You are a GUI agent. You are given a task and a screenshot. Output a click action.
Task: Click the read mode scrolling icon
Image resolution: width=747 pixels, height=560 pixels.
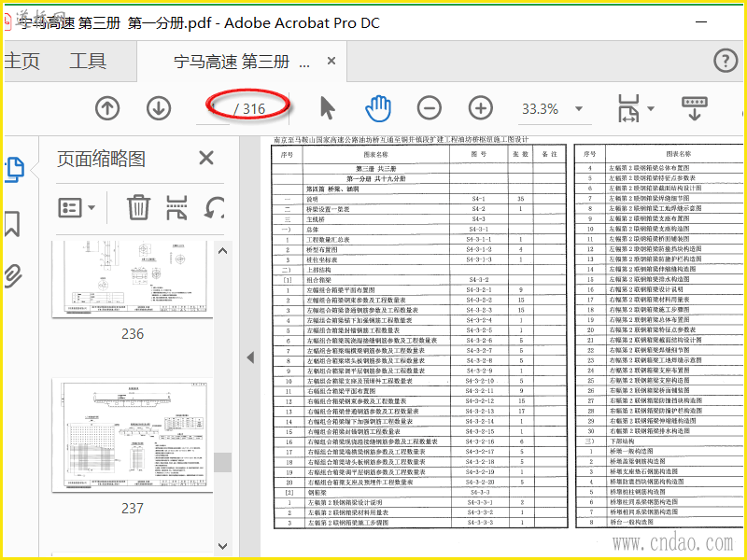tap(695, 108)
